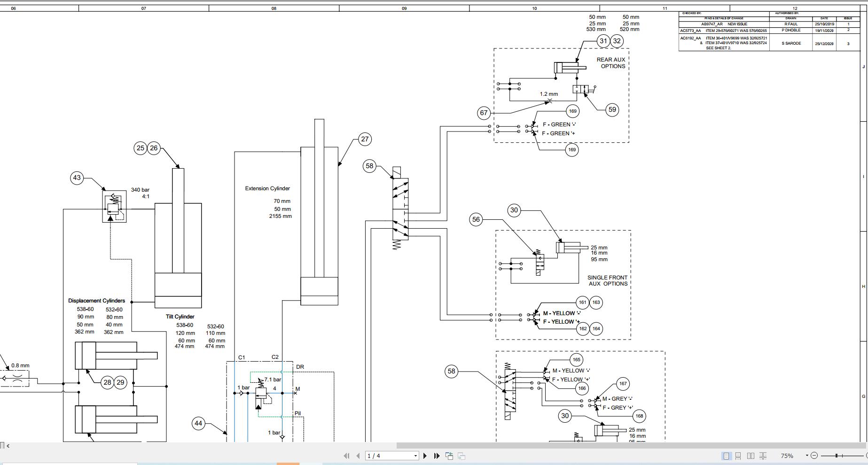The image size is (868, 465).
Task: Click the '1.2 mm' orifice label
Action: click(549, 94)
